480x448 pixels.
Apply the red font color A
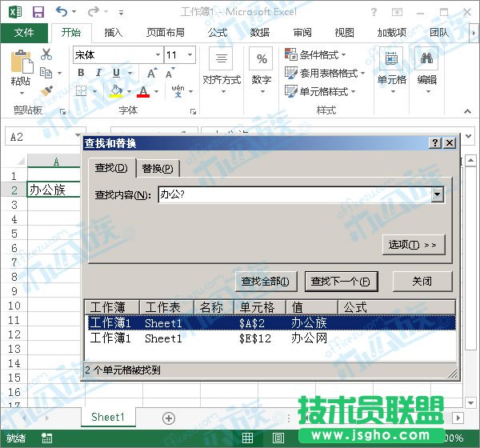coord(143,91)
